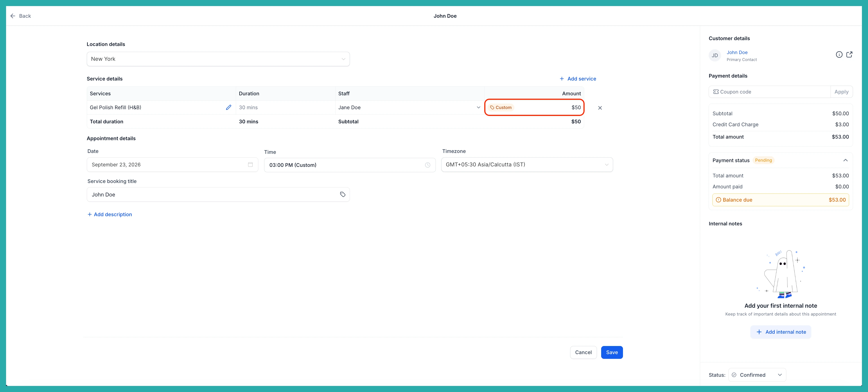This screenshot has width=868, height=392.
Task: Click the Save button
Action: [x=612, y=352]
